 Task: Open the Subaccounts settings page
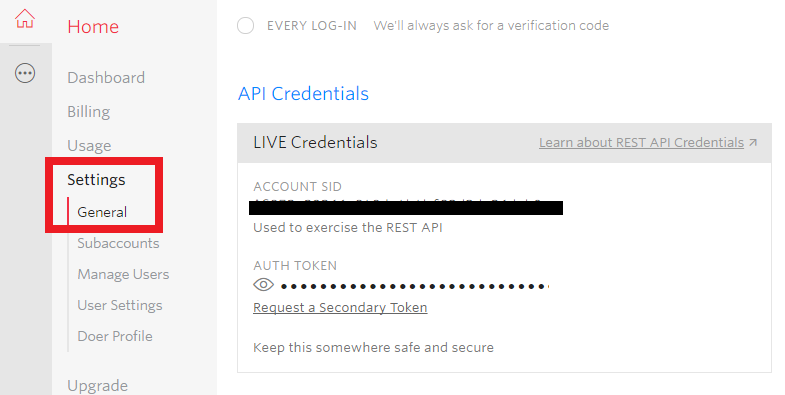[x=118, y=243]
